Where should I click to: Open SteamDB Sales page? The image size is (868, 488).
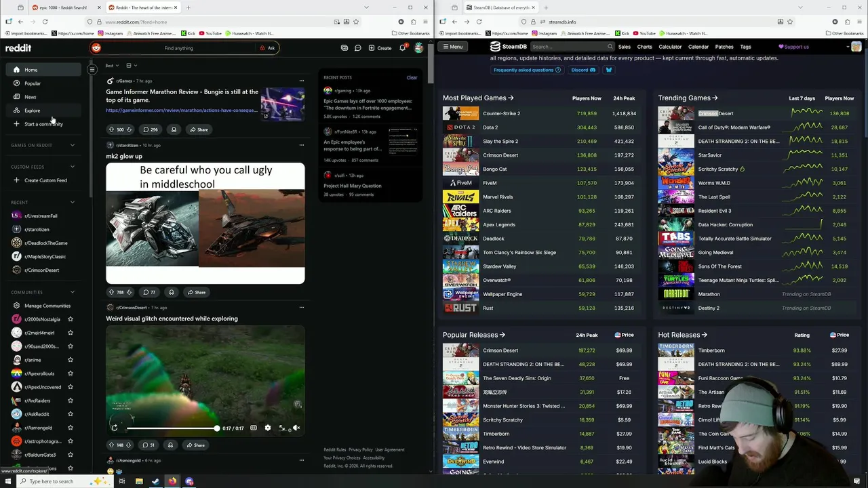click(624, 47)
